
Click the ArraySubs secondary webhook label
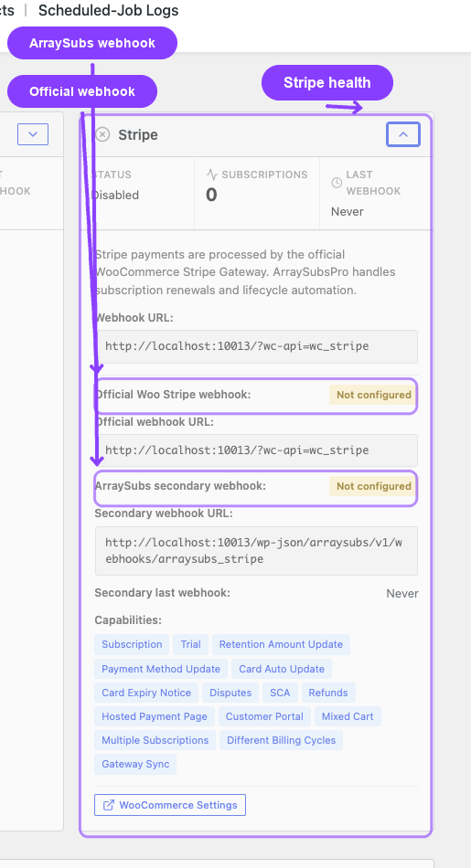[x=180, y=486]
